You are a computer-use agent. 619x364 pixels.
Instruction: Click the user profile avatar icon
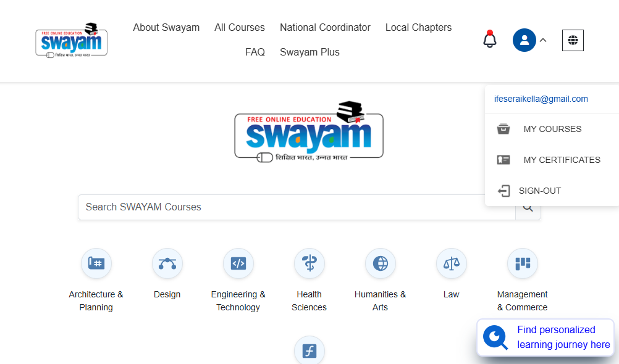pos(524,40)
